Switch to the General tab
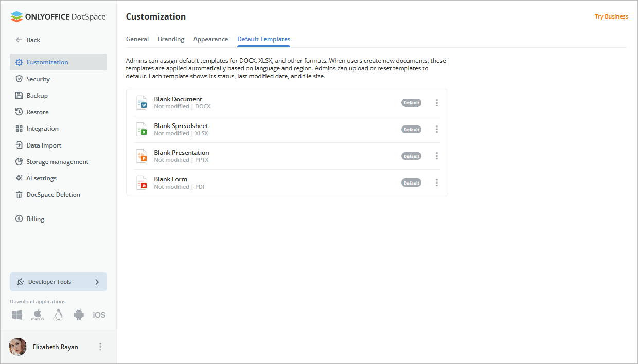638x364 pixels. (x=137, y=39)
